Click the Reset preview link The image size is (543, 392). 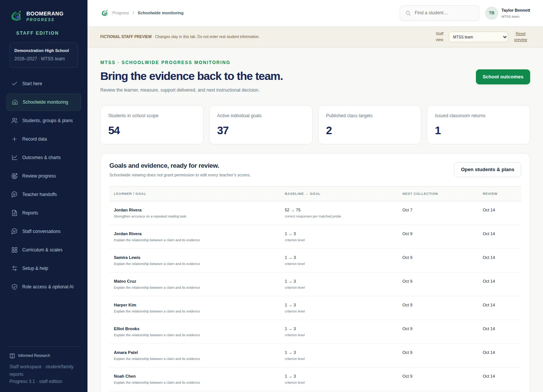tap(520, 37)
